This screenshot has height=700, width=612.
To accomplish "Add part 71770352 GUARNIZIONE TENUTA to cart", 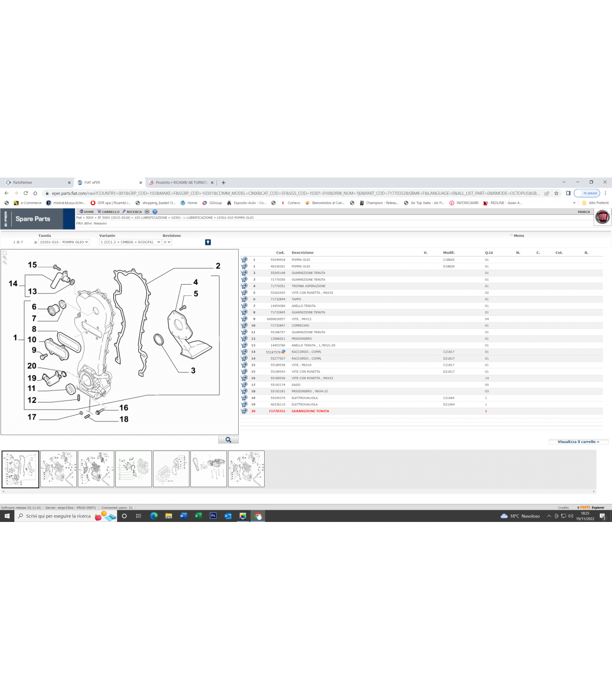I will [244, 411].
